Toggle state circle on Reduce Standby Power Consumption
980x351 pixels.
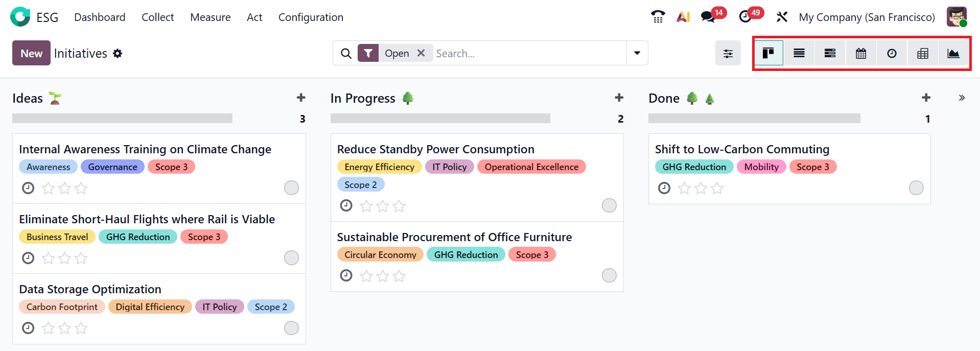click(609, 205)
